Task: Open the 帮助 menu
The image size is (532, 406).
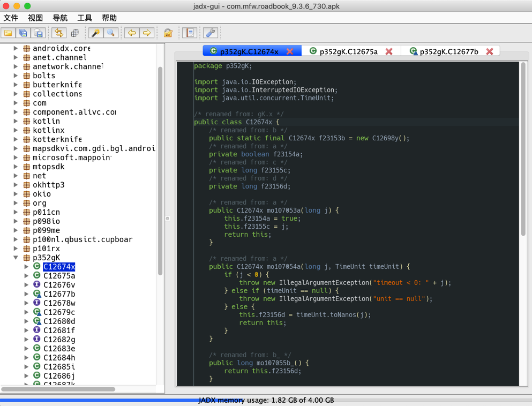Action: [x=109, y=18]
